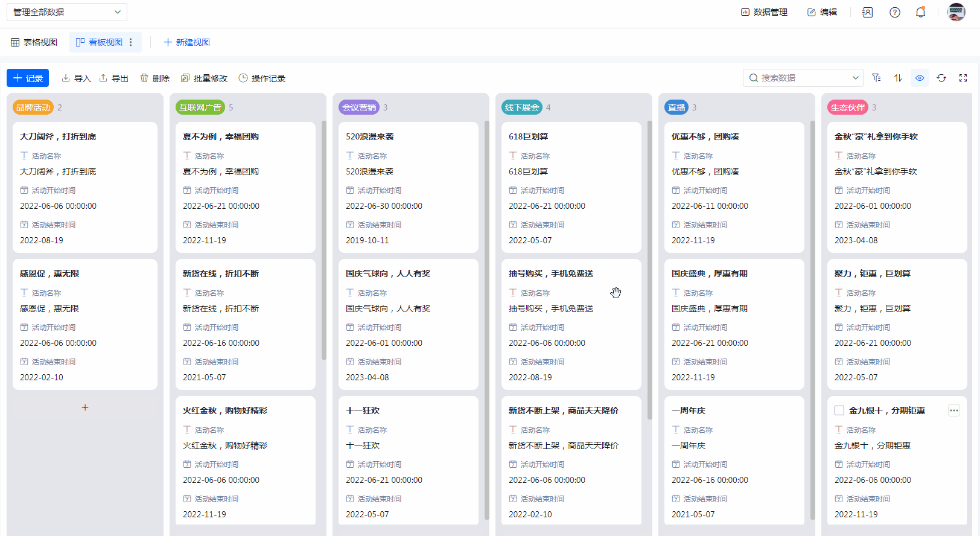The height and width of the screenshot is (536, 980).
Task: Open 管理全部数据 dropdown
Action: point(67,12)
